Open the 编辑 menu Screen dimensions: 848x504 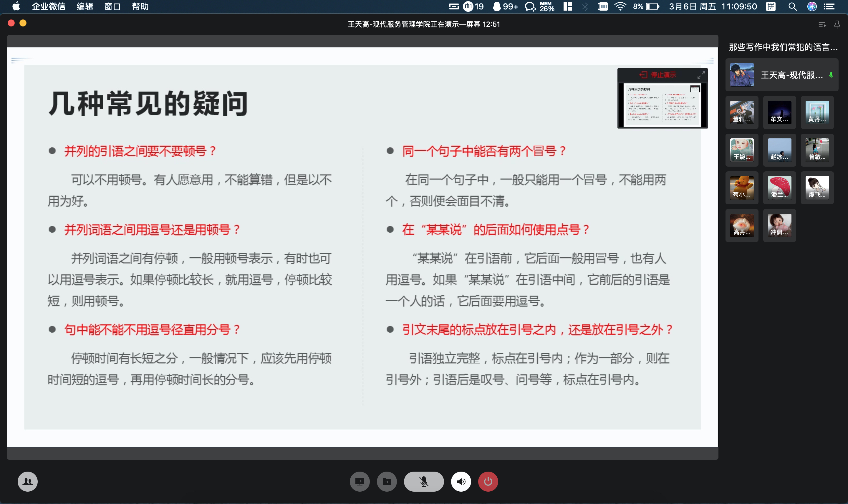tap(85, 6)
